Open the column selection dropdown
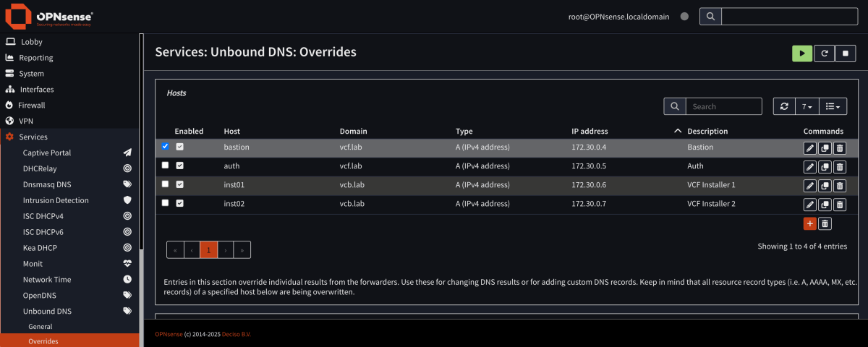This screenshot has height=347, width=868. pyautogui.click(x=833, y=106)
